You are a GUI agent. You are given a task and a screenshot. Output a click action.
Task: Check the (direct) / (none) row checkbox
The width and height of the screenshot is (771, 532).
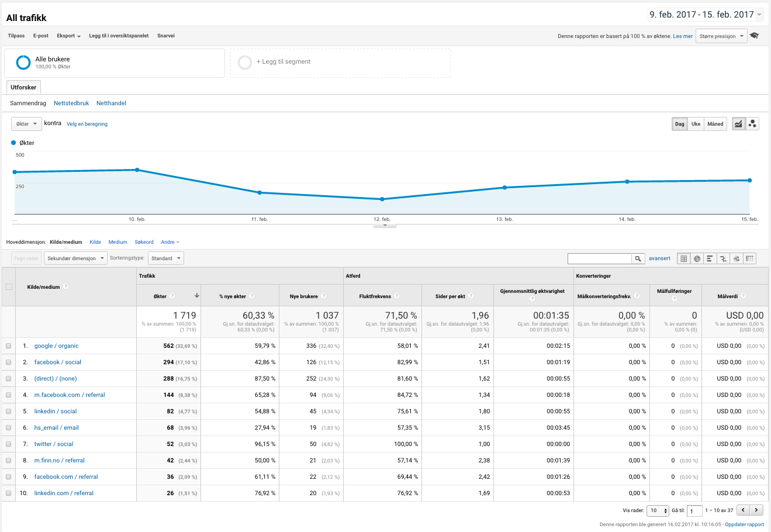pyautogui.click(x=9, y=379)
